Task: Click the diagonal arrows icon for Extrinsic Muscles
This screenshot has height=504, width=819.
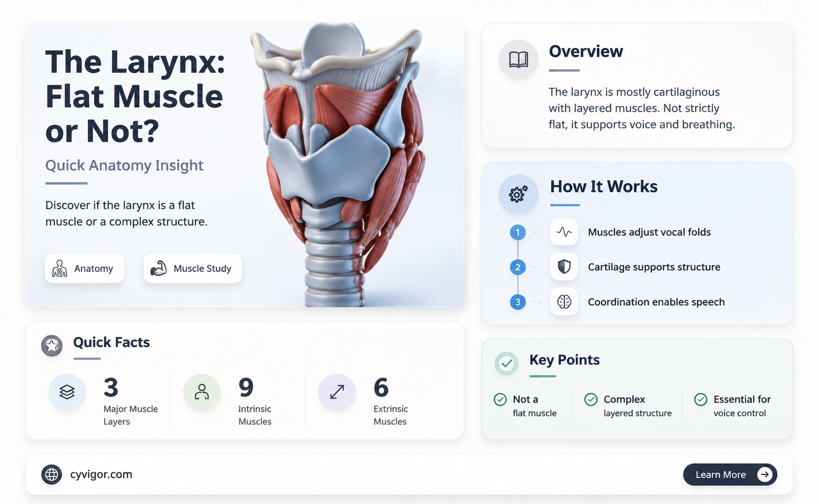Action: (337, 392)
